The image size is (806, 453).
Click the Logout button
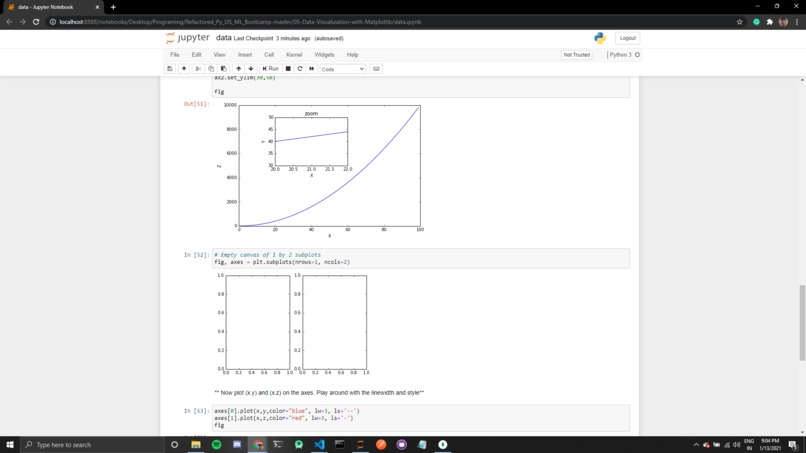(x=628, y=38)
